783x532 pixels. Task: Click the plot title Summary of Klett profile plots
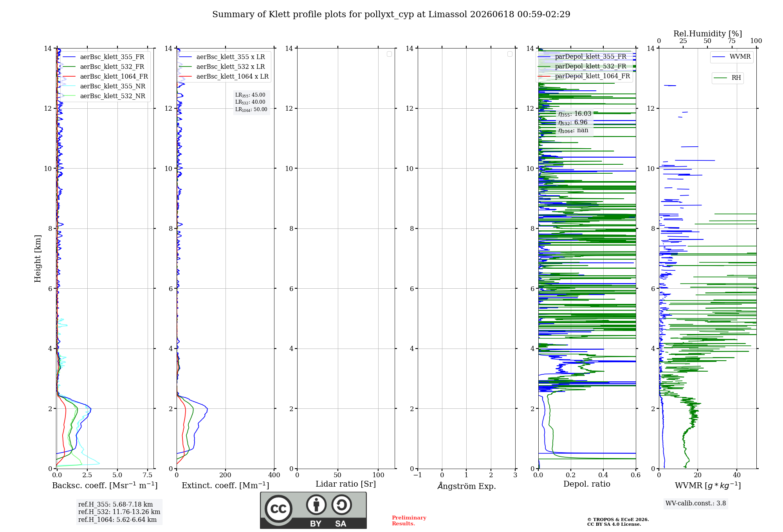(x=391, y=14)
